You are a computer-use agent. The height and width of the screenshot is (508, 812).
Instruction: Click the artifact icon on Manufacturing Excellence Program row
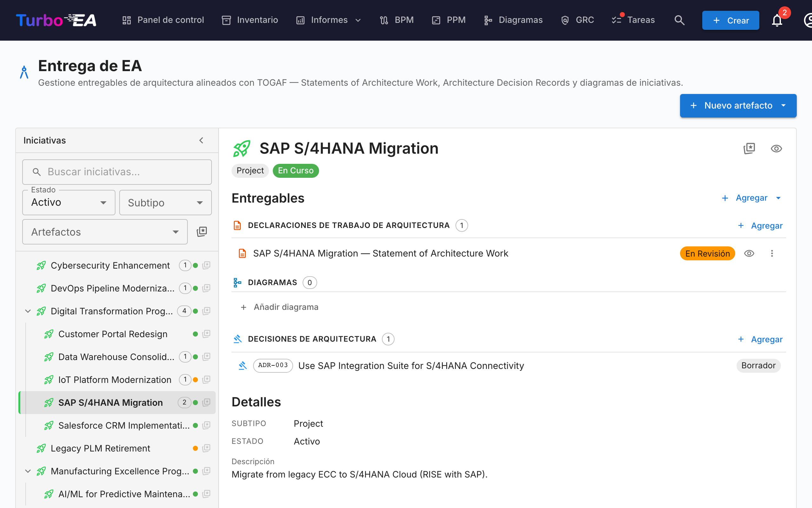[206, 471]
